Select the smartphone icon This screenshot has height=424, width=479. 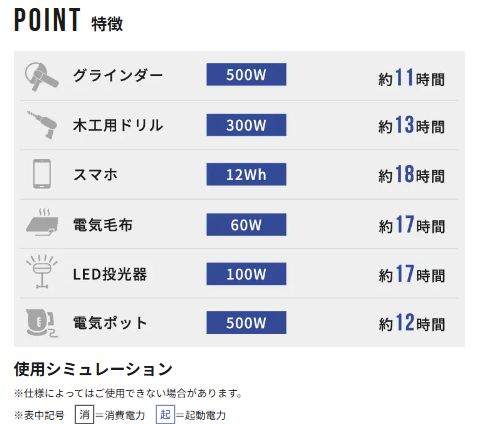click(x=42, y=174)
